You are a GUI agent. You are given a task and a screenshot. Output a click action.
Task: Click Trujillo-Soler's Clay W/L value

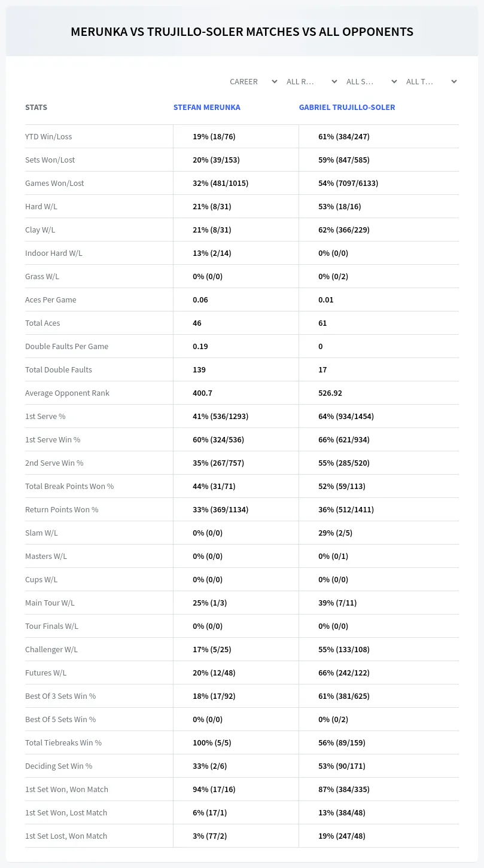(x=344, y=230)
